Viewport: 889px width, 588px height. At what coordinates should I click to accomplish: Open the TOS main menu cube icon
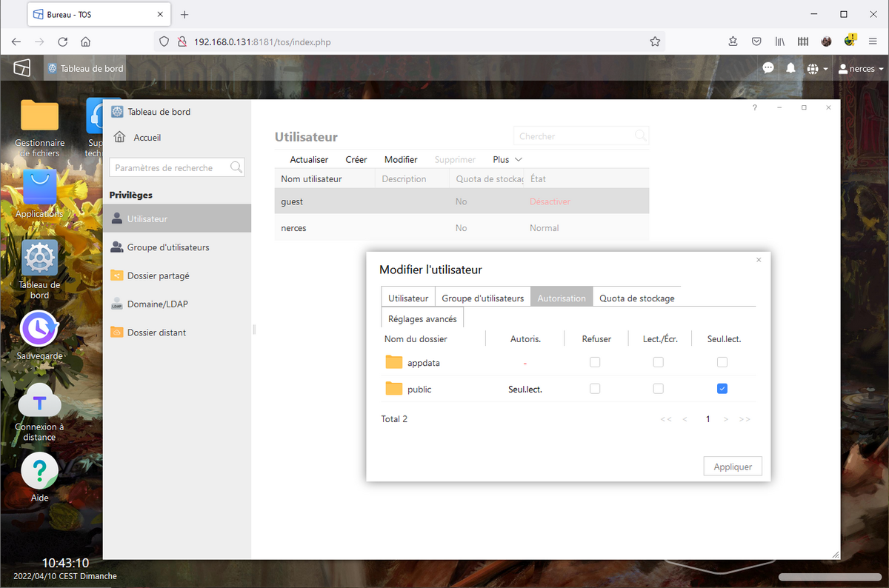(x=22, y=68)
